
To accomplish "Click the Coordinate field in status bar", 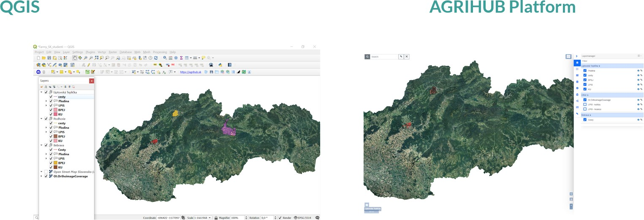I will [x=168, y=218].
